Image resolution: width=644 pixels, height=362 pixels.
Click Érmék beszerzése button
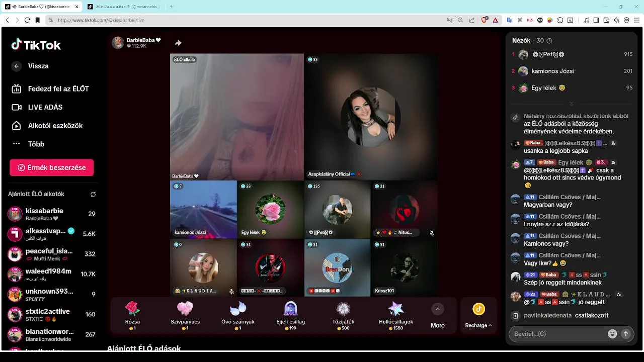(51, 167)
